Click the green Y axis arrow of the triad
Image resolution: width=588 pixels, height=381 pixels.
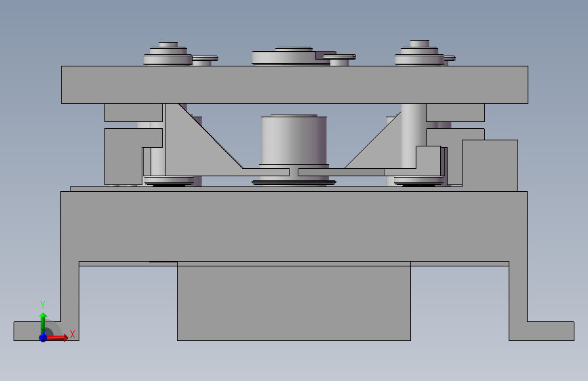tap(43, 323)
